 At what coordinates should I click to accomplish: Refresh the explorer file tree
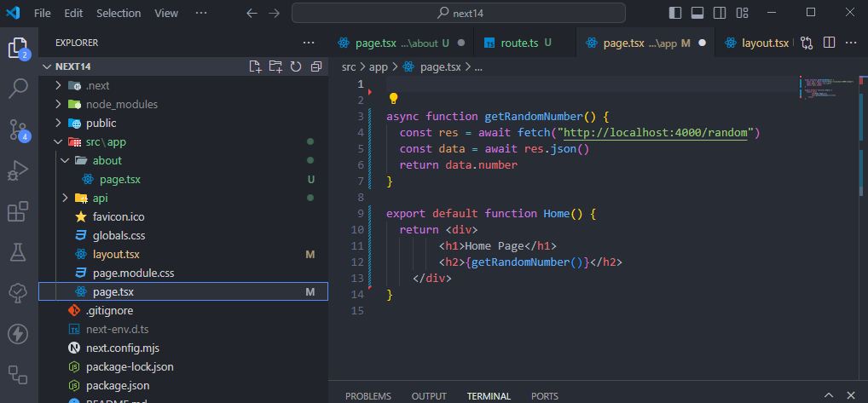point(296,66)
